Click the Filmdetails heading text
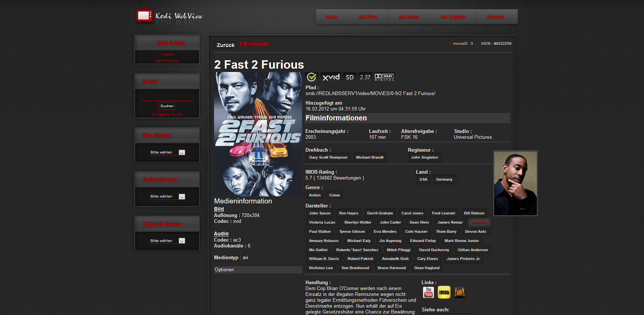Image resolution: width=644 pixels, height=315 pixels. [x=254, y=44]
